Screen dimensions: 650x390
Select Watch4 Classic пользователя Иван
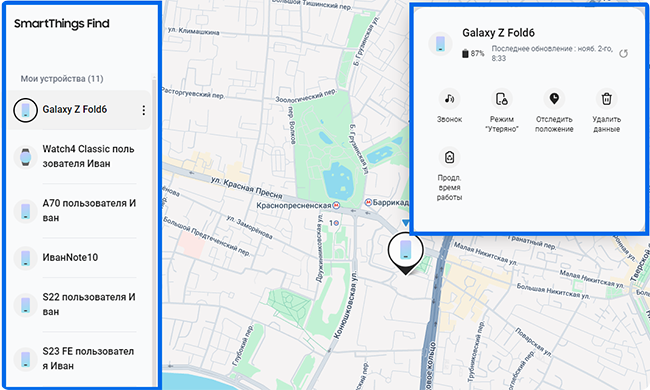coord(79,156)
